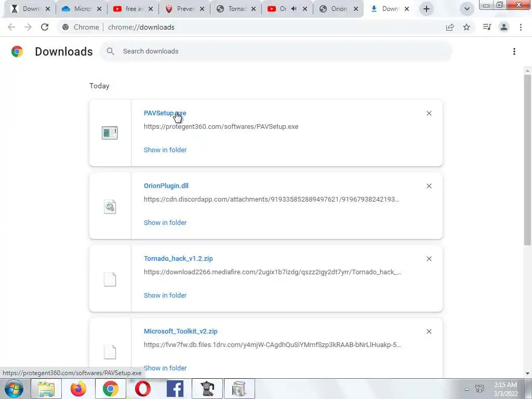The height and width of the screenshot is (399, 532).
Task: Click the 1drv.com source URL
Action: tap(272, 345)
